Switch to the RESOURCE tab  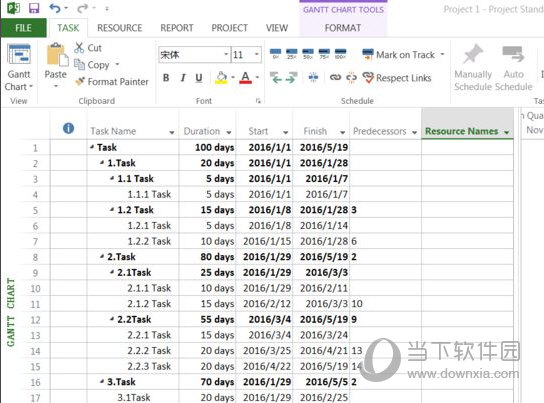coord(120,28)
